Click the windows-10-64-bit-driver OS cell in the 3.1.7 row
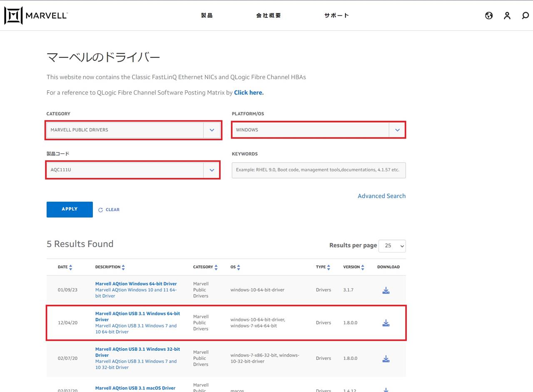The width and height of the screenshot is (533, 392). coord(257,290)
